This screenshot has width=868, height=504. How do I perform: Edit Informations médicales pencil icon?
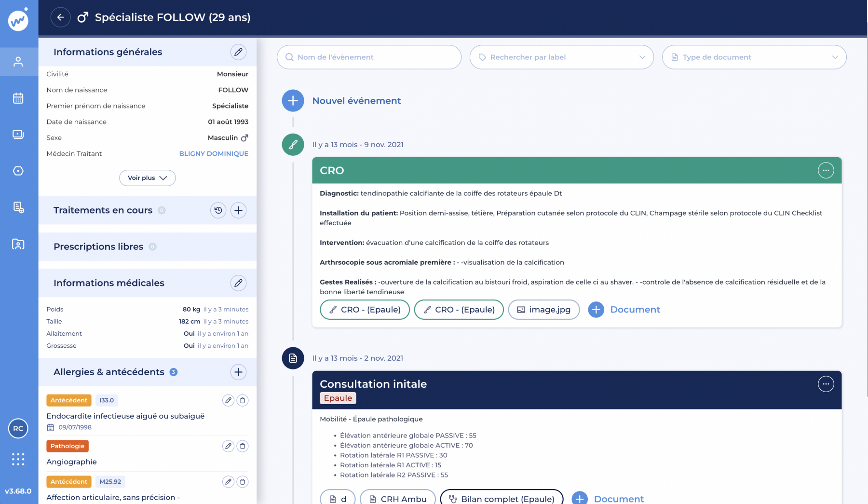238,283
